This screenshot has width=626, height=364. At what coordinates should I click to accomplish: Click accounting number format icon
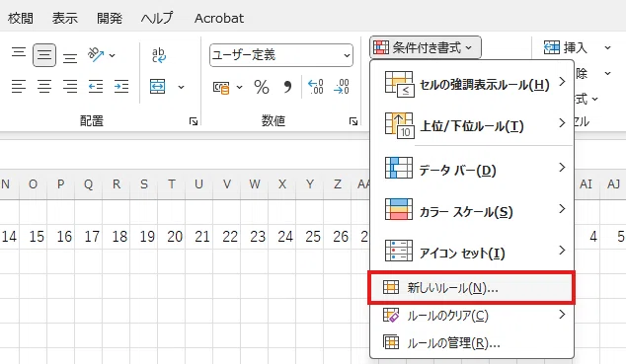pyautogui.click(x=221, y=88)
